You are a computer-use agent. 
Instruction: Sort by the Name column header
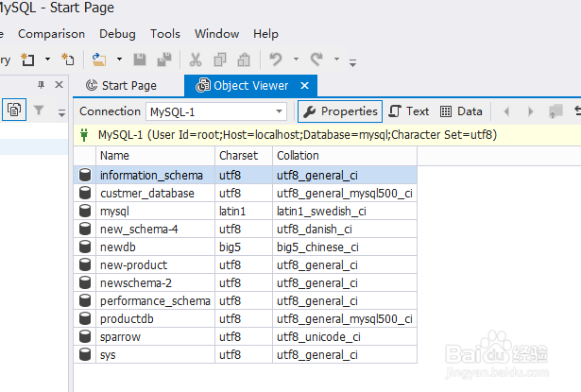click(155, 156)
